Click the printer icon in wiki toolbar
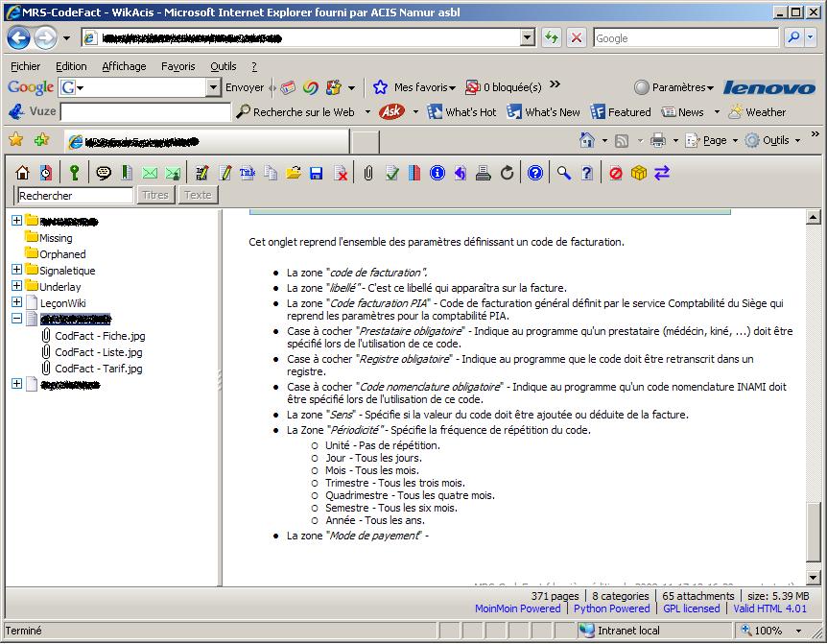This screenshot has height=644, width=827. pyautogui.click(x=484, y=173)
